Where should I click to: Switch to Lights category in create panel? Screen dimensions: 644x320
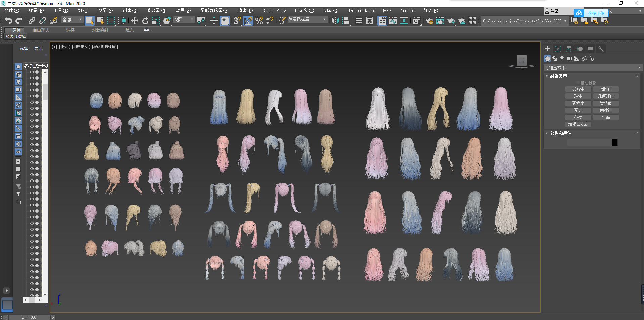(x=562, y=58)
